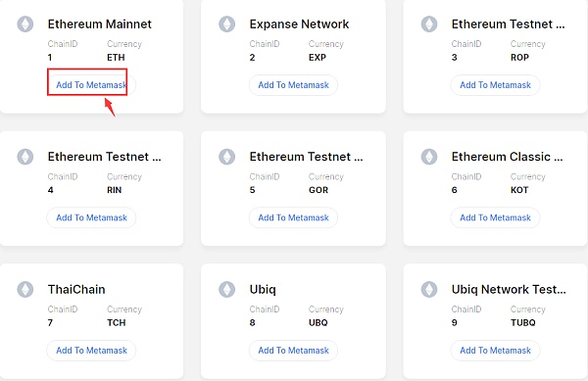The height and width of the screenshot is (381, 588).
Task: Click ChainID value 2 of Expanse Network
Action: [252, 58]
